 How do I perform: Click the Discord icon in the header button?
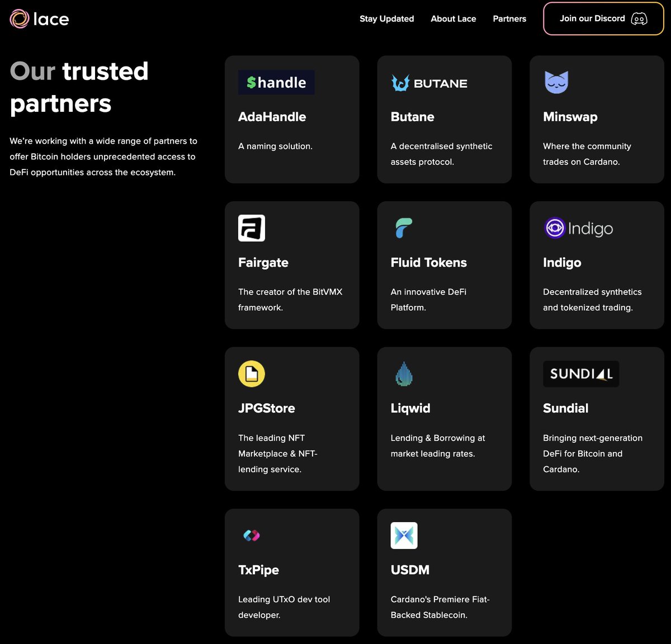click(x=639, y=19)
